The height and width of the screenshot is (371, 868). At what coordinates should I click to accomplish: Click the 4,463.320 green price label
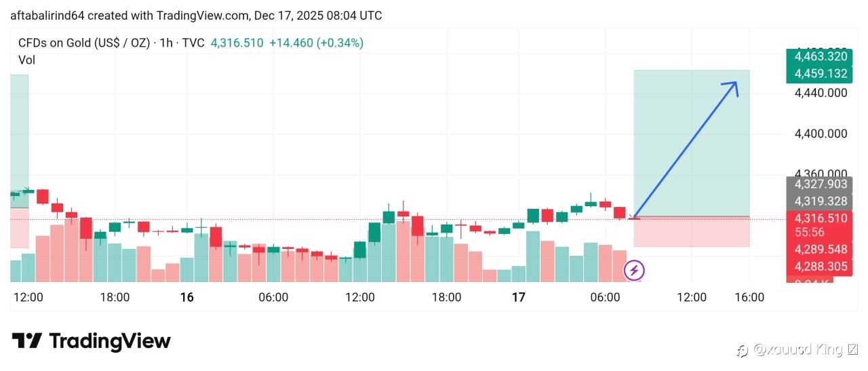(821, 56)
